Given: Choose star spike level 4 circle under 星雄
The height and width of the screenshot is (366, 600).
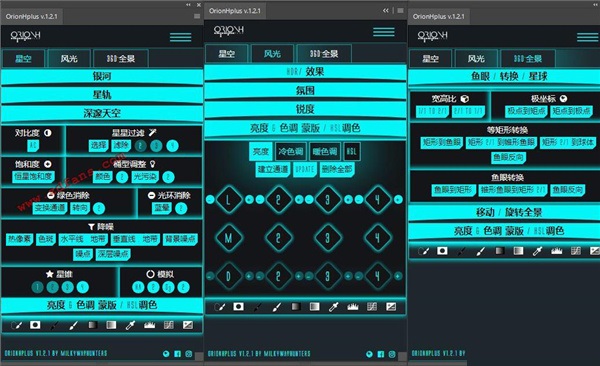Looking at the screenshot, I should tap(82, 287).
